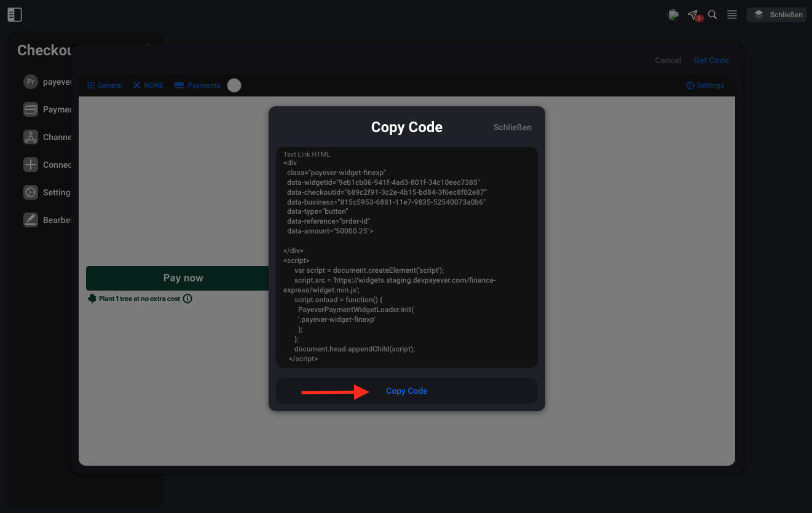Click the "Text Link HTML" label
This screenshot has height=513, width=812.
coord(307,154)
